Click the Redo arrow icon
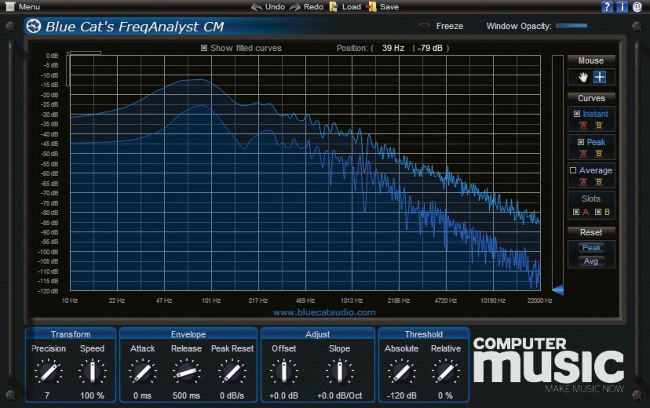 coord(295,7)
